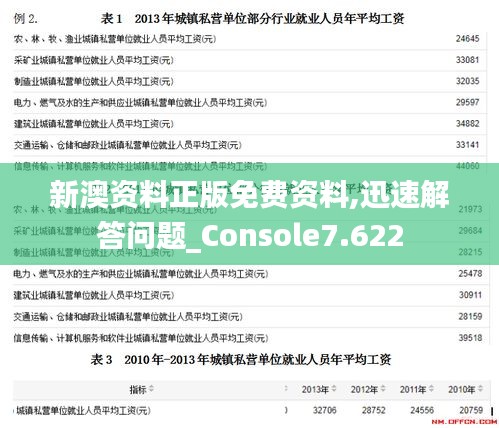Sort by the 2013年 column arrows

click(x=334, y=389)
